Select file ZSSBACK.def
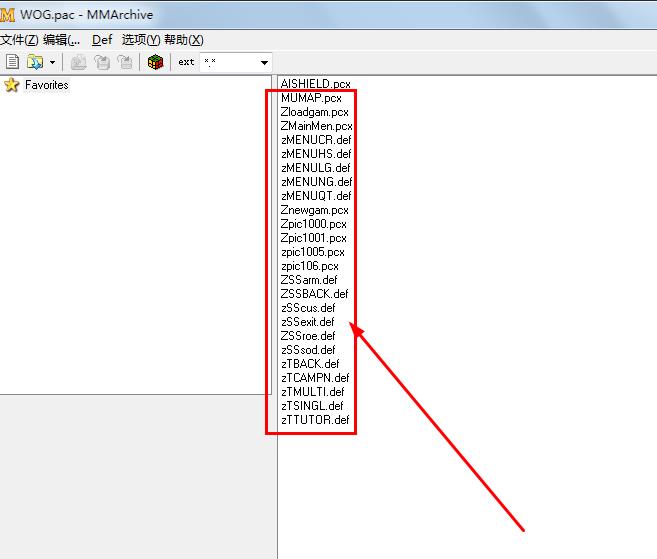Viewport: 657px width, 559px height. click(314, 294)
